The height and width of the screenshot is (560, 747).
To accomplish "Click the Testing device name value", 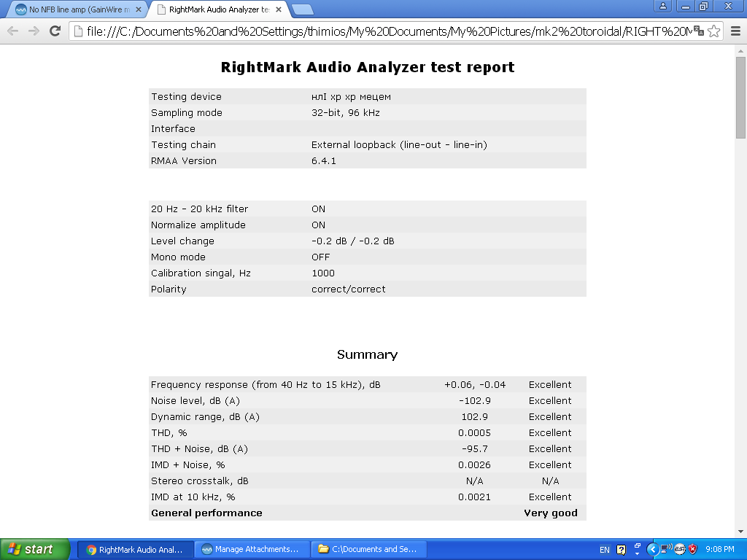I will [x=351, y=97].
